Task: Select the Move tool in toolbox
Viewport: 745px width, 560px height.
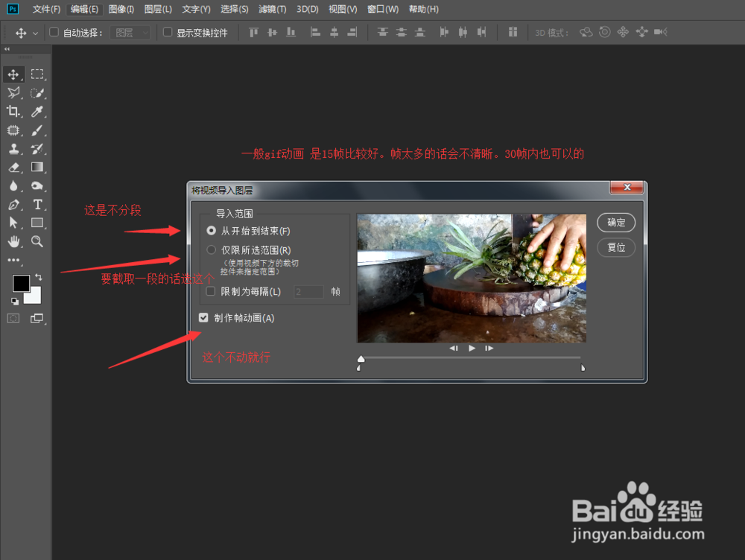Action: (x=13, y=74)
